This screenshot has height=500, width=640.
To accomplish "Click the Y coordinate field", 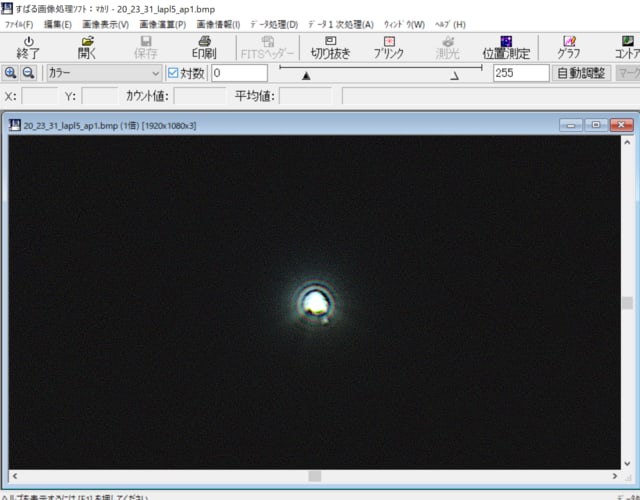I will [x=100, y=96].
